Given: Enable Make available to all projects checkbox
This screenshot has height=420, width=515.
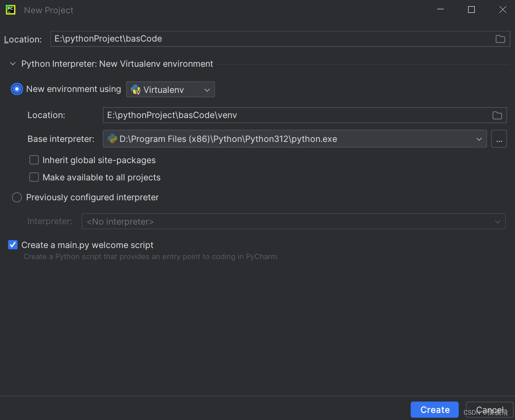Looking at the screenshot, I should point(34,178).
